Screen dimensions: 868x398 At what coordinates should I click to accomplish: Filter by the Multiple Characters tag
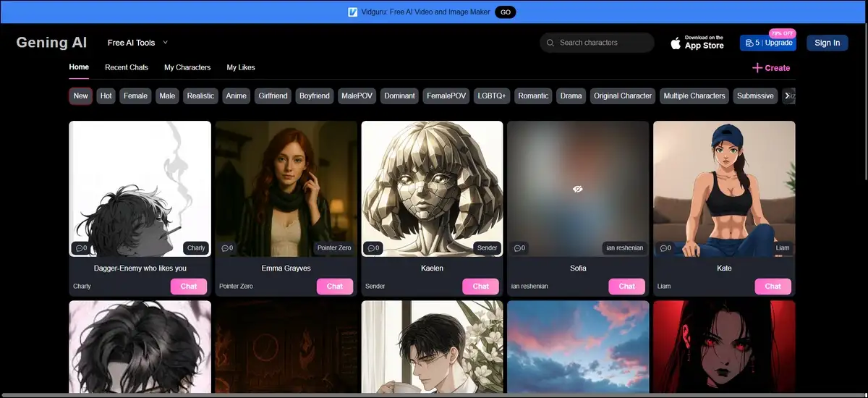[694, 96]
